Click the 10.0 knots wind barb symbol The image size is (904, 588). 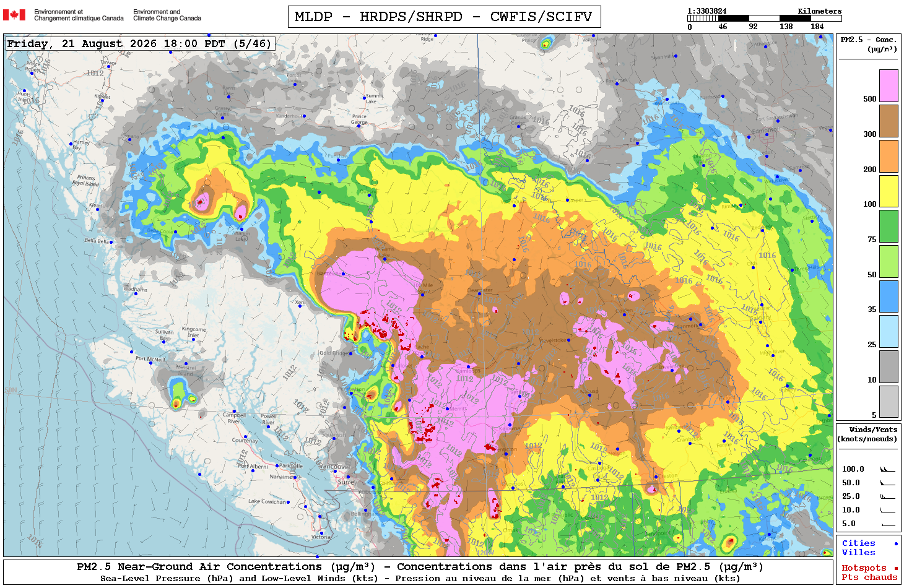coord(887,510)
